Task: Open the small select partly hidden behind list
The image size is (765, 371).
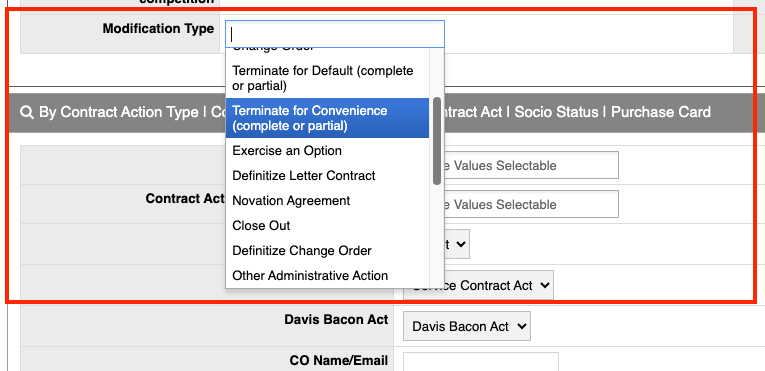Action: 457,244
